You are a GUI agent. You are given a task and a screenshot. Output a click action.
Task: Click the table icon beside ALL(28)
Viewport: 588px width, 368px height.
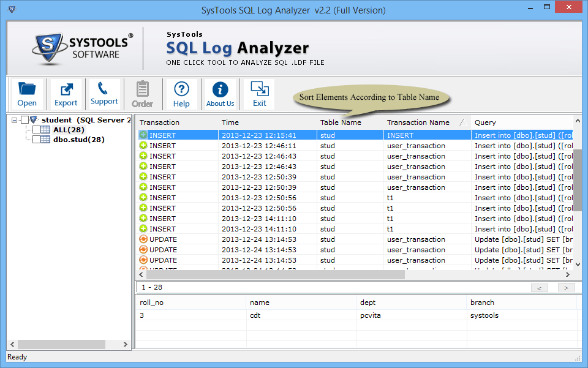pos(45,130)
